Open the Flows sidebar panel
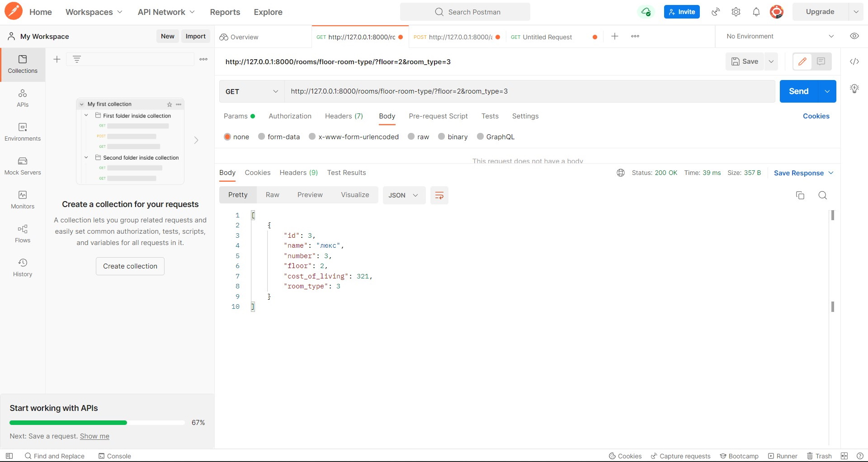868x462 pixels. (x=22, y=234)
